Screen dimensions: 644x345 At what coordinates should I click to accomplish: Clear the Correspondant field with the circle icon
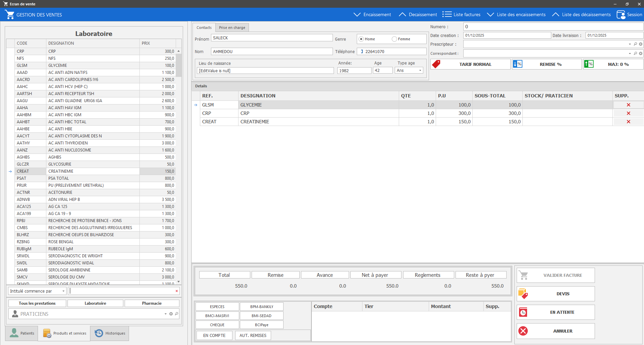point(641,53)
